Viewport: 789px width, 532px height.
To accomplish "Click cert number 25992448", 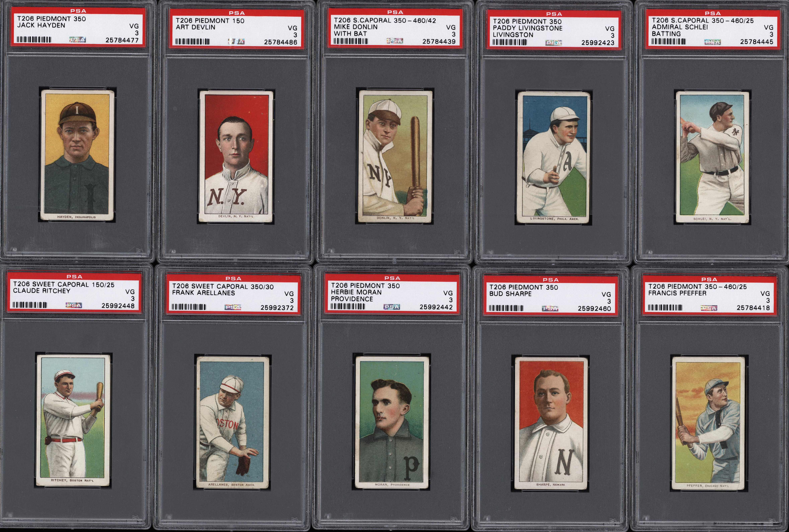I will click(x=118, y=306).
